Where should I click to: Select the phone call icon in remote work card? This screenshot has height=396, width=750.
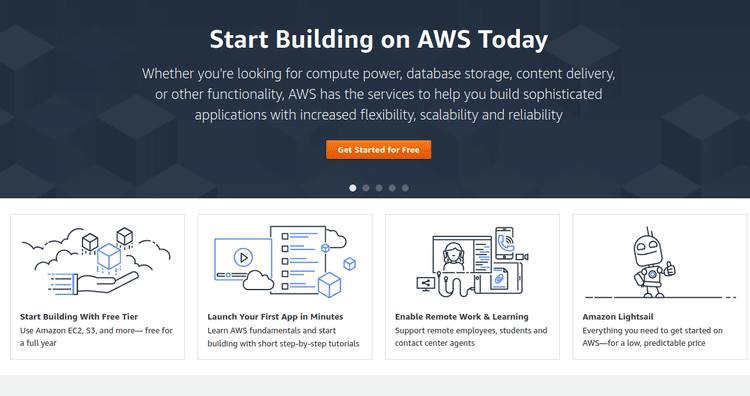click(x=505, y=243)
